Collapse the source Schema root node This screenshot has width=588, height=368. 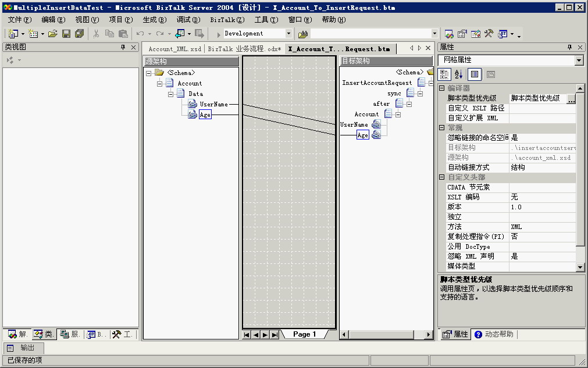pyautogui.click(x=148, y=73)
